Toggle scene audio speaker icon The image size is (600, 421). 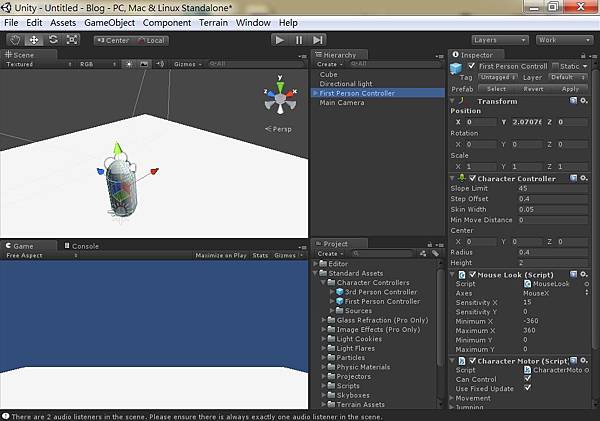160,64
